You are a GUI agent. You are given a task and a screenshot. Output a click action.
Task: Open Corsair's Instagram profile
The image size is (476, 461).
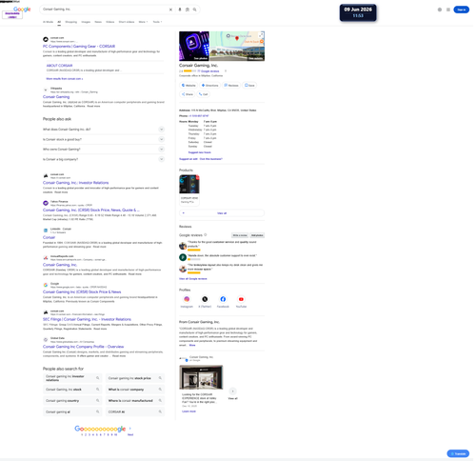click(x=187, y=299)
